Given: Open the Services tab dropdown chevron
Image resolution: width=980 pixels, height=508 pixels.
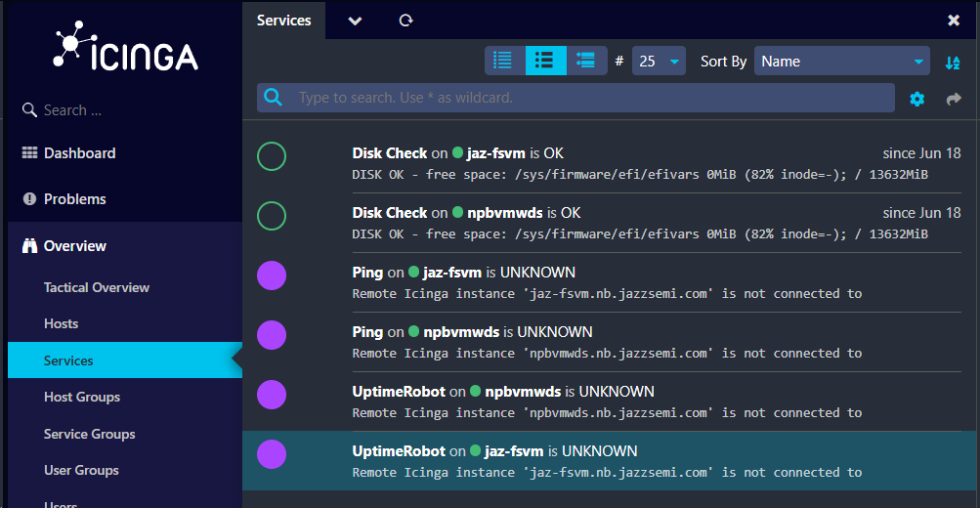Looking at the screenshot, I should (x=355, y=21).
